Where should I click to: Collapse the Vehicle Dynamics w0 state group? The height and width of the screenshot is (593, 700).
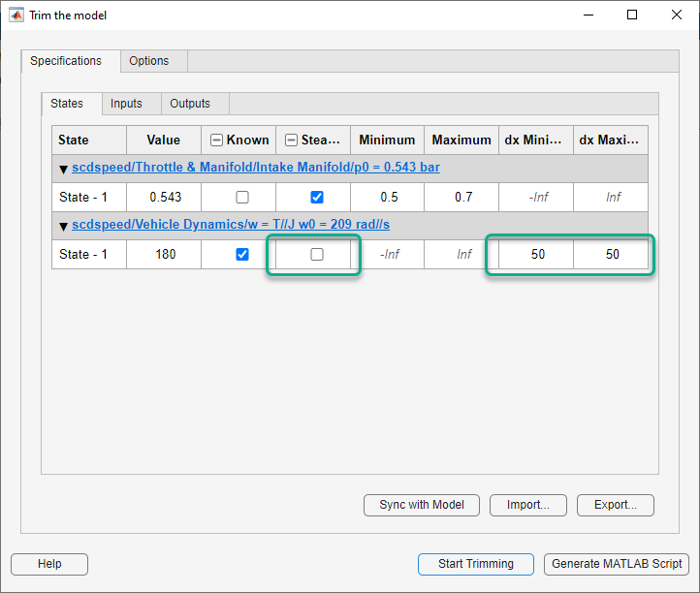[63, 226]
